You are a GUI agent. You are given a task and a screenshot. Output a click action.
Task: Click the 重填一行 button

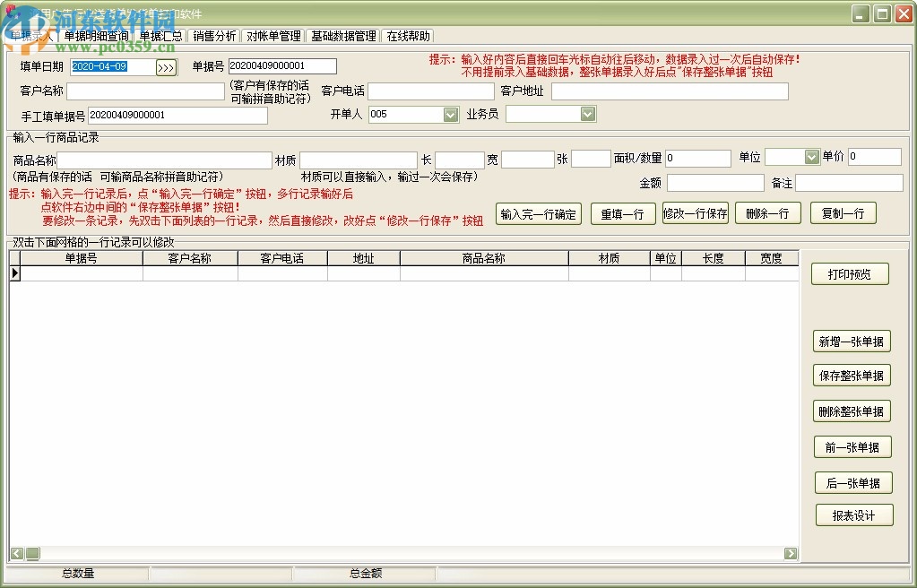(x=623, y=214)
